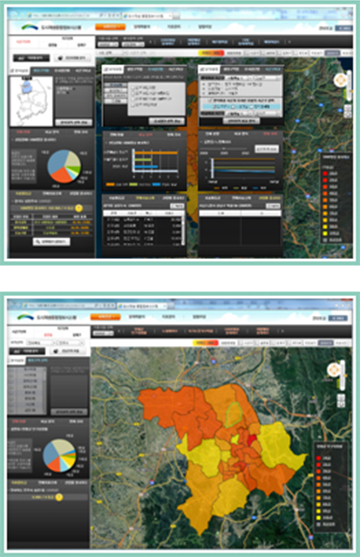Image resolution: width=360 pixels, height=559 pixels.
Task: Click the map zoom slider in lower screenshot
Action: tap(343, 375)
